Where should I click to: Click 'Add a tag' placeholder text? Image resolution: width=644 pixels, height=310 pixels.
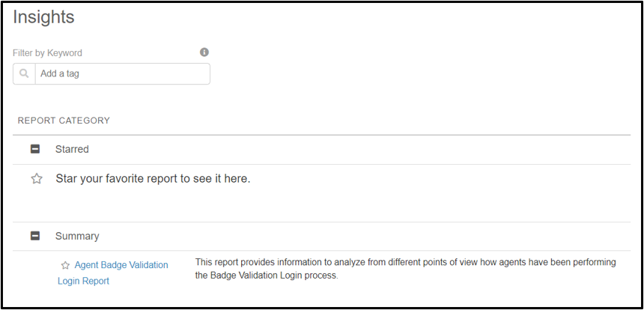point(60,74)
